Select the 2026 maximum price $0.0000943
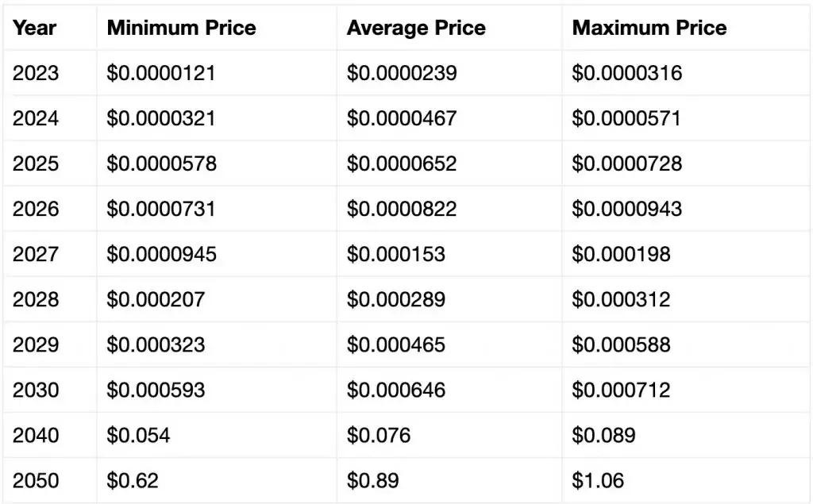Screen dimensions: 813x504 627,209
